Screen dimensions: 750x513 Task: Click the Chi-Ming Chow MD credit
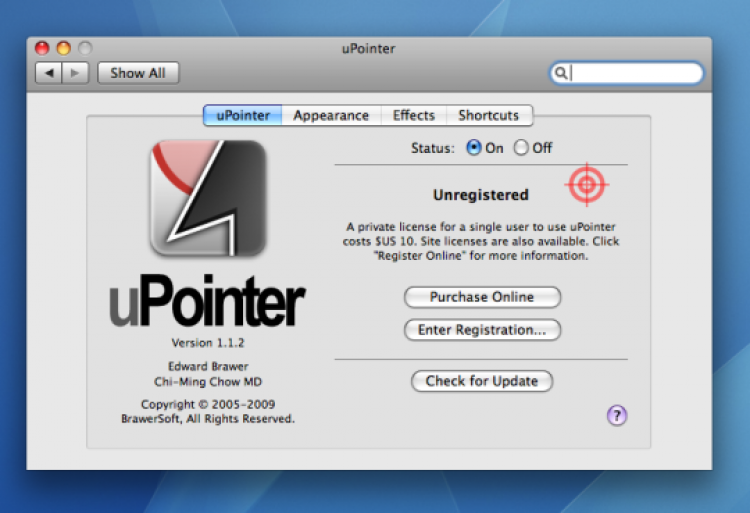pyautogui.click(x=208, y=382)
